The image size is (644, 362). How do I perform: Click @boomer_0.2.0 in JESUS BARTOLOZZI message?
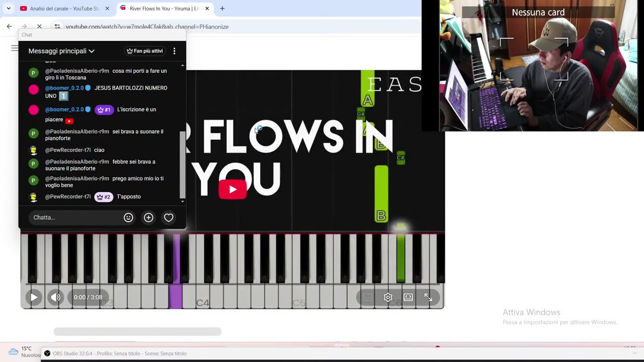64,88
